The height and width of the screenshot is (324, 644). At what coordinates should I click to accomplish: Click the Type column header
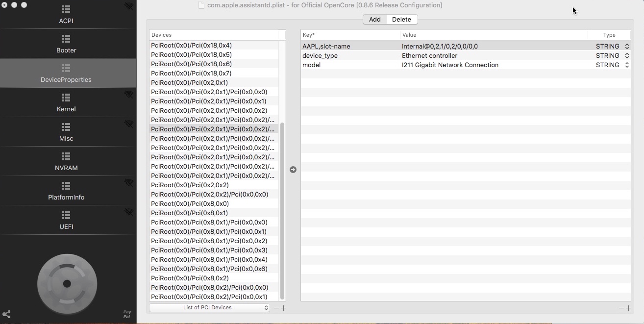[609, 35]
